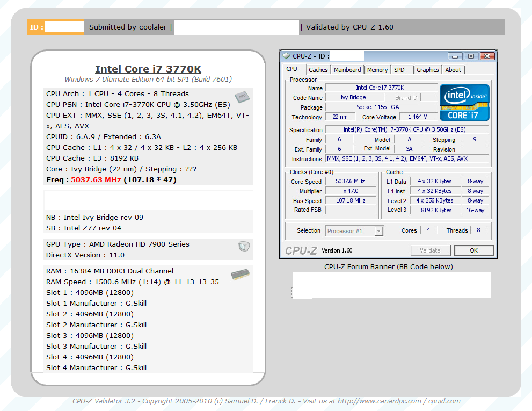Viewport: 532px width, 411px height.
Task: Click the Slot 4 : 4096MB (12800) line
Action: (90, 357)
